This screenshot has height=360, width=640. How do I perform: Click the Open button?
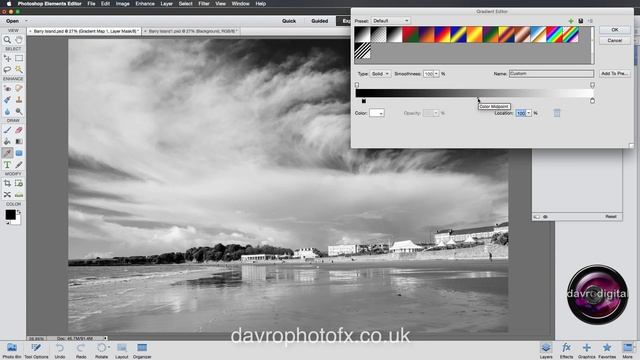point(12,21)
